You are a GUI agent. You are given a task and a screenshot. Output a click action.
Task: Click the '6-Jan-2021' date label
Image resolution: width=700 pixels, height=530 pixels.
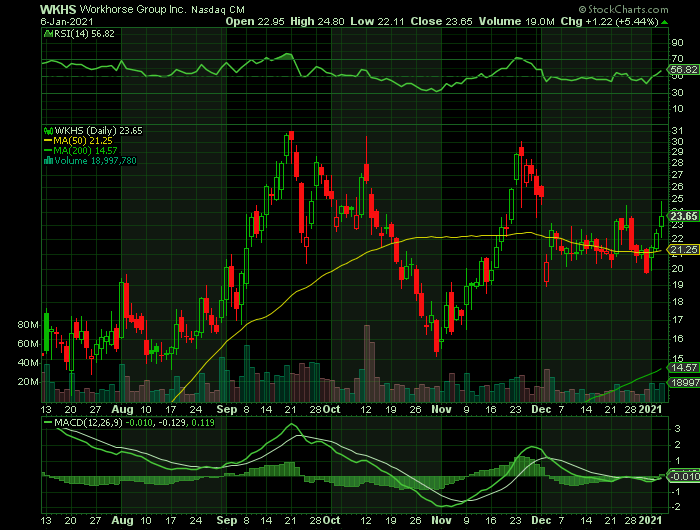click(x=67, y=22)
